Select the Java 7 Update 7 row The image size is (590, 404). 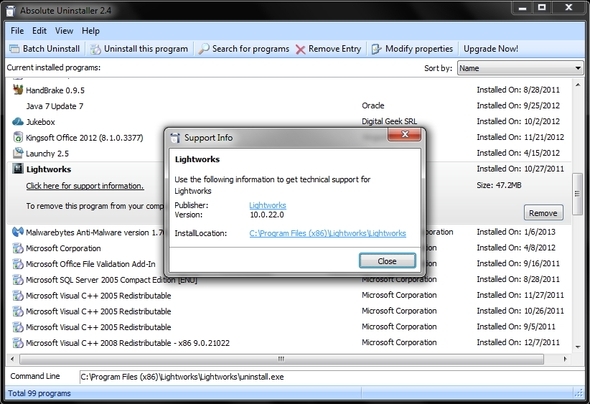pyautogui.click(x=289, y=106)
